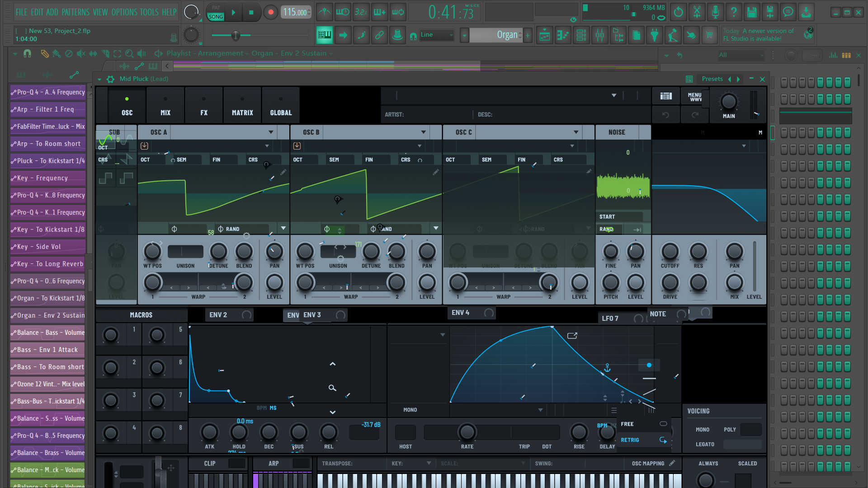
Task: Expand the OSC A wavetable dropdown
Action: tap(270, 132)
